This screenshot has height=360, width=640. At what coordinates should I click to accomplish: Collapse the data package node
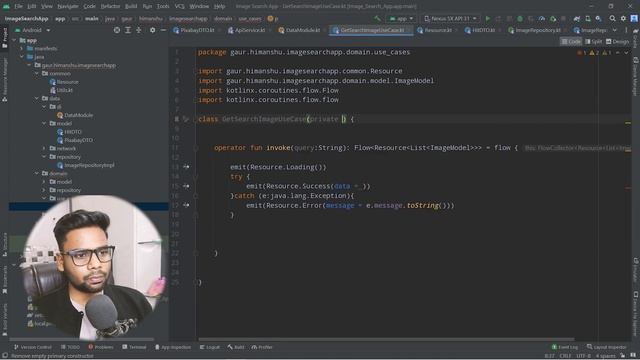point(37,99)
